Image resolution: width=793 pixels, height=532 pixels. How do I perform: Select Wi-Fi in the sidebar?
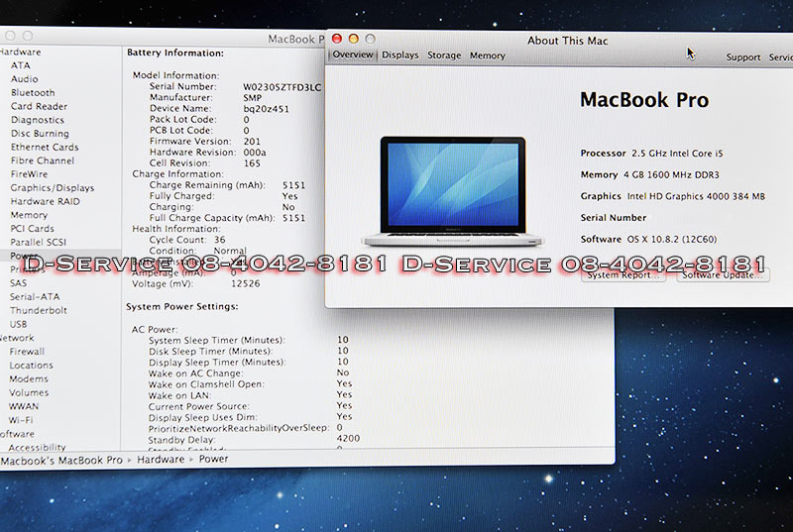21,420
